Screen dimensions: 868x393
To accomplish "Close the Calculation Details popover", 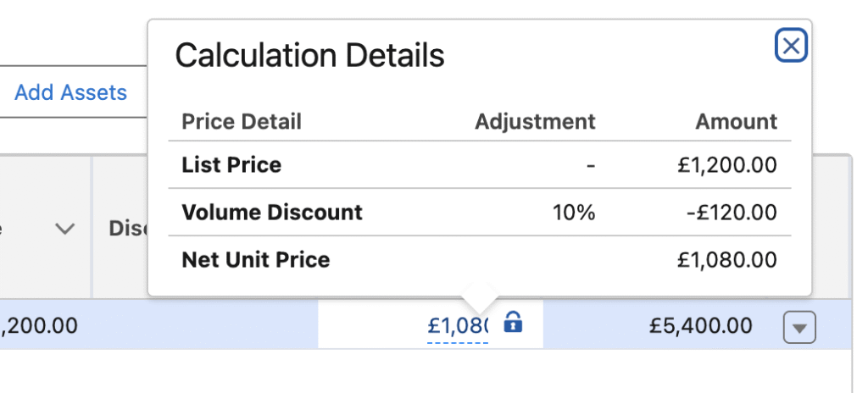I will 791,46.
